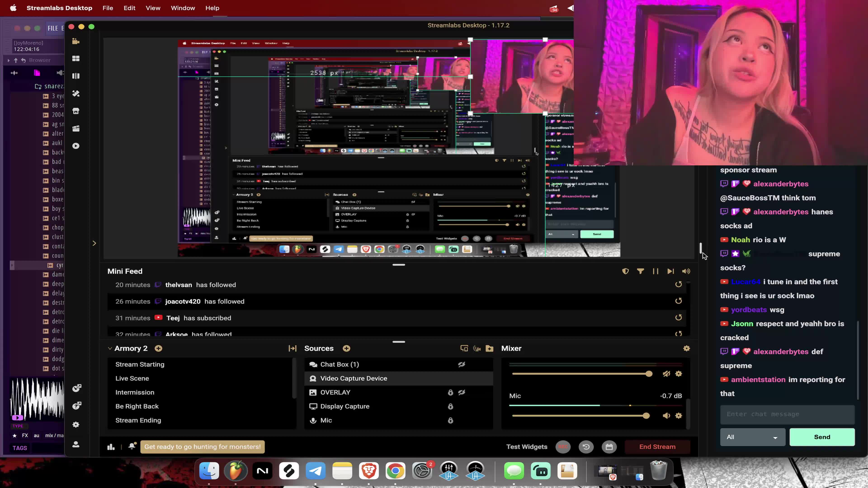Screen dimensions: 868x488
Task: Toggle visibility of the OVERLAY source
Action: point(462,392)
